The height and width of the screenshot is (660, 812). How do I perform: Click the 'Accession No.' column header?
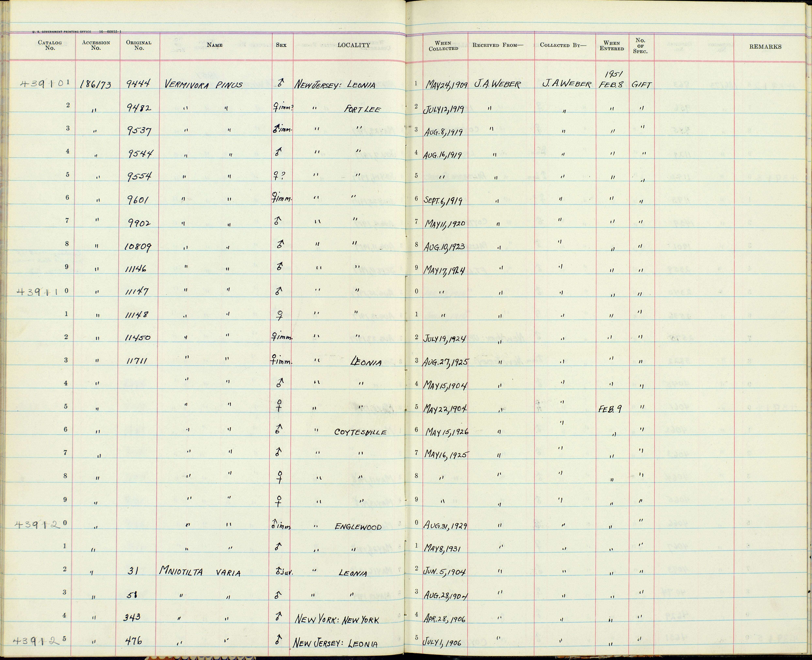pyautogui.click(x=96, y=45)
